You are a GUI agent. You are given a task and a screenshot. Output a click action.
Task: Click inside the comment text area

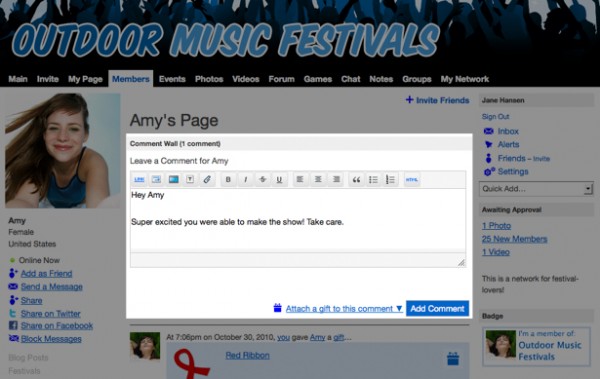tap(298, 220)
